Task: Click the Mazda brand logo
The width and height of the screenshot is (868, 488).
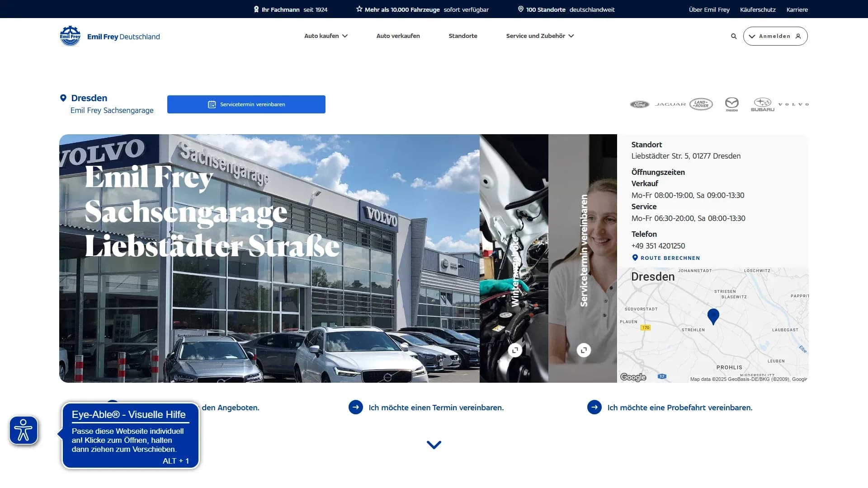Action: (731, 104)
